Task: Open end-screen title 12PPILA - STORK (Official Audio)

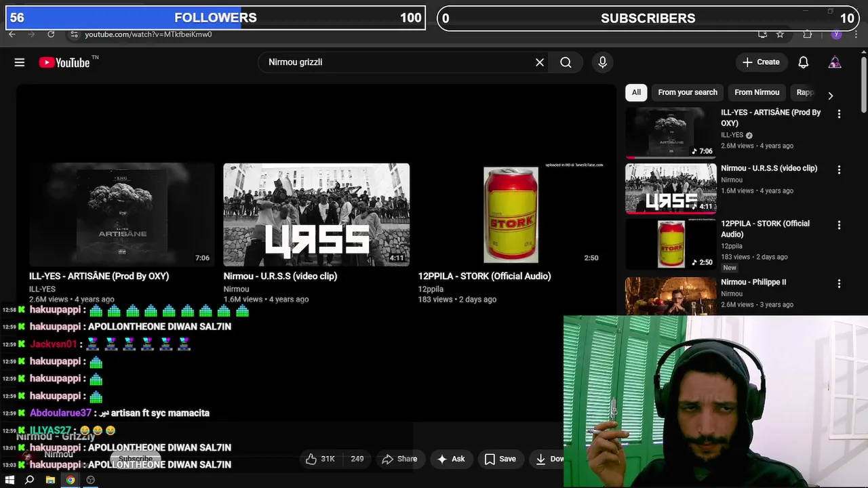Action: pos(484,276)
